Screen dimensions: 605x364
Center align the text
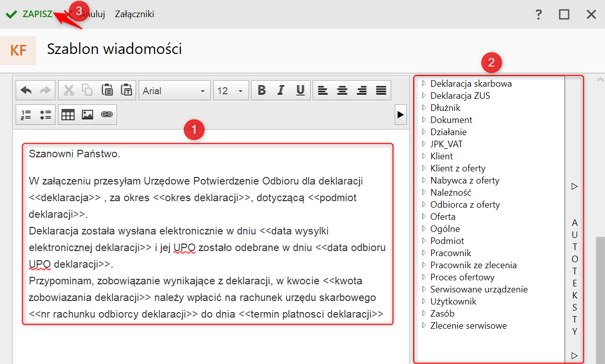342,91
